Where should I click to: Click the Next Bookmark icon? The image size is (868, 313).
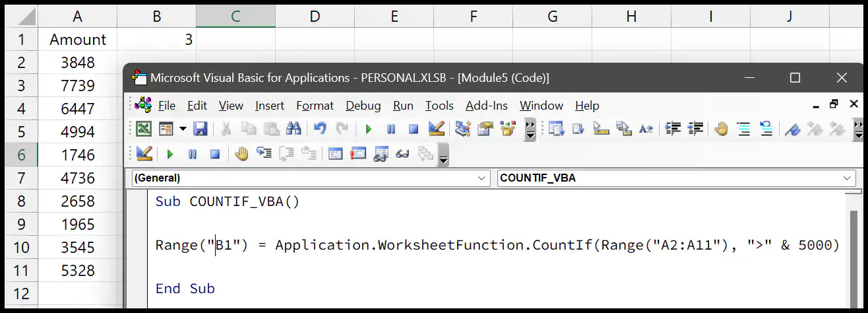[815, 129]
